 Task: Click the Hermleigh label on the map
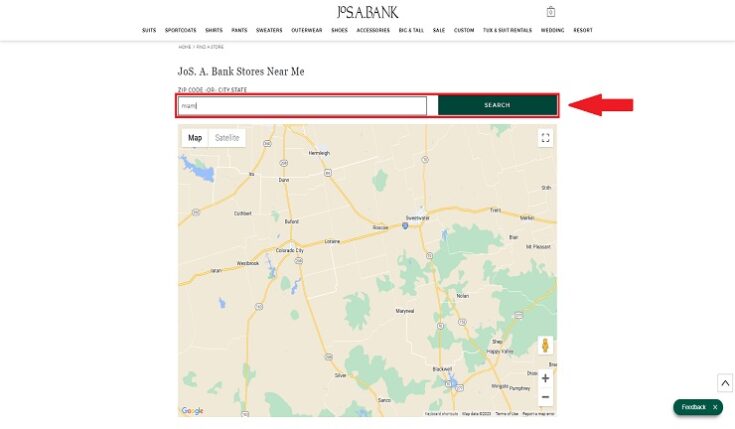coord(319,153)
